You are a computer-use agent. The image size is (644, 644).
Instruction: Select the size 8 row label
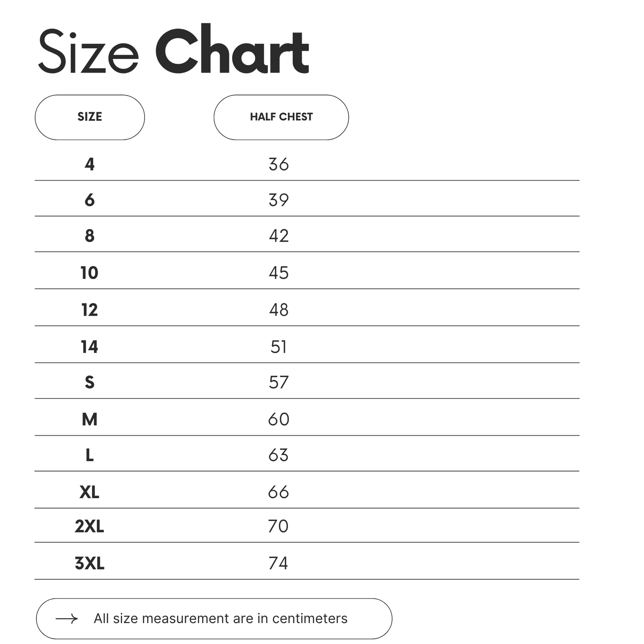click(90, 236)
